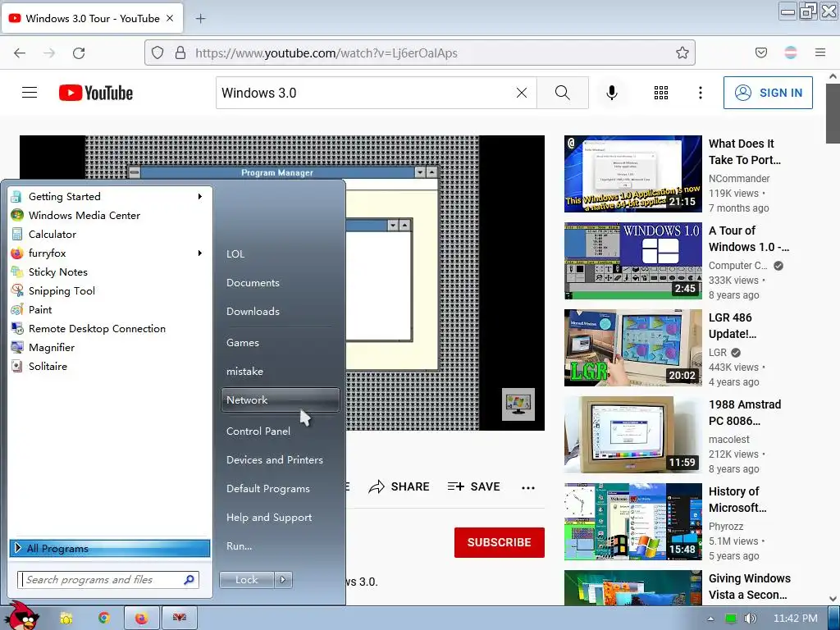Expand Getting Started submenu arrow
This screenshot has width=840, height=630.
point(200,197)
